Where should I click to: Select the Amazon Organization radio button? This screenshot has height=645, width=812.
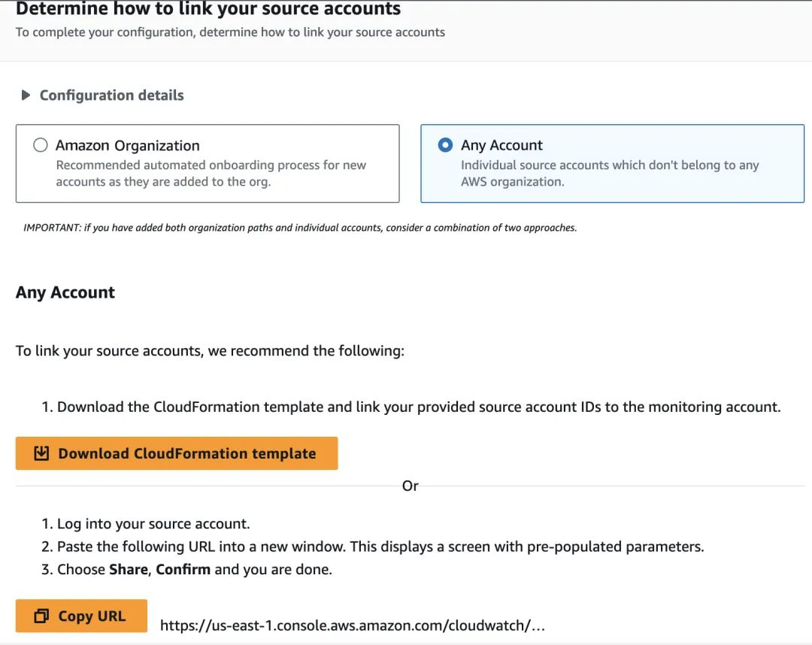click(x=41, y=145)
